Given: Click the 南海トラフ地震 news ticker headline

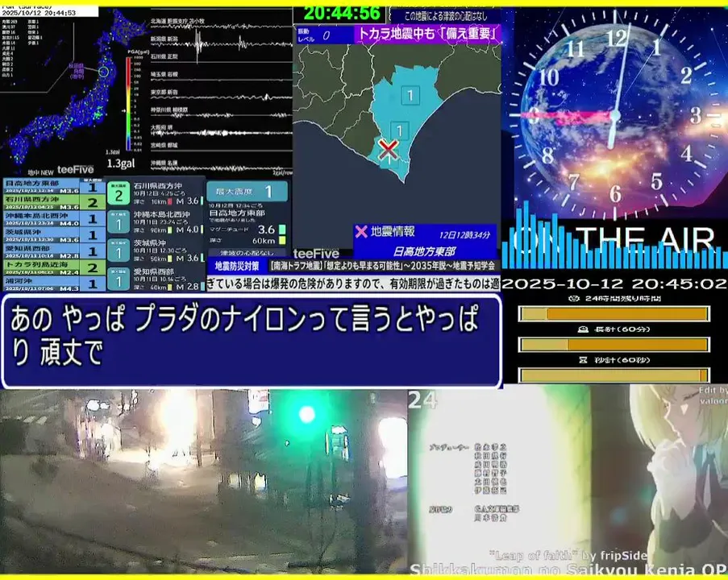Looking at the screenshot, I should (x=383, y=266).
